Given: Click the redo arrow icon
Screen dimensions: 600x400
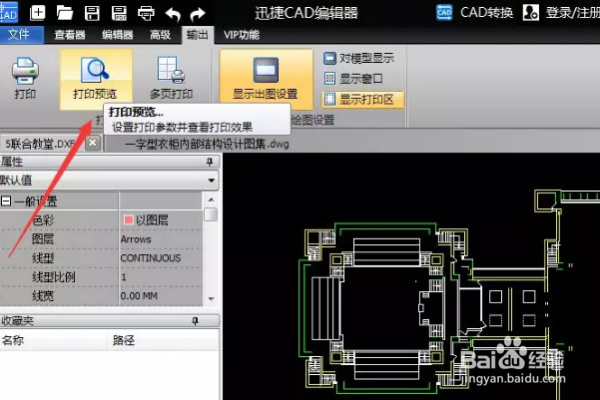Looking at the screenshot, I should coord(198,14).
